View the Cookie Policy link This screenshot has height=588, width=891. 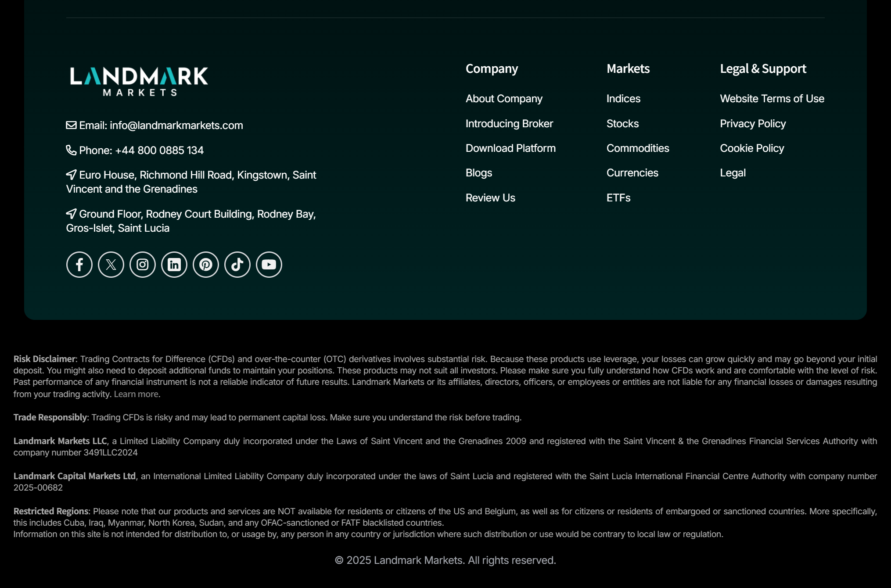[751, 148]
